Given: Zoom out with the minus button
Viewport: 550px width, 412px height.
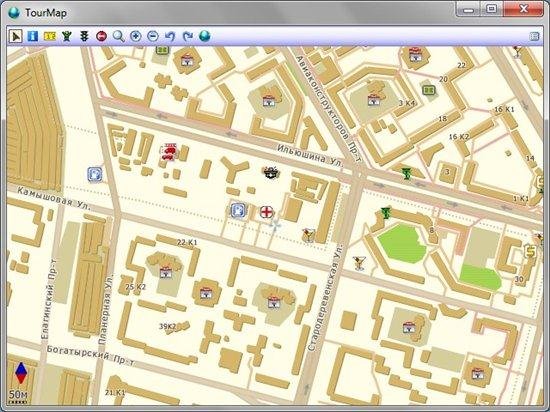Looking at the screenshot, I should point(153,36).
